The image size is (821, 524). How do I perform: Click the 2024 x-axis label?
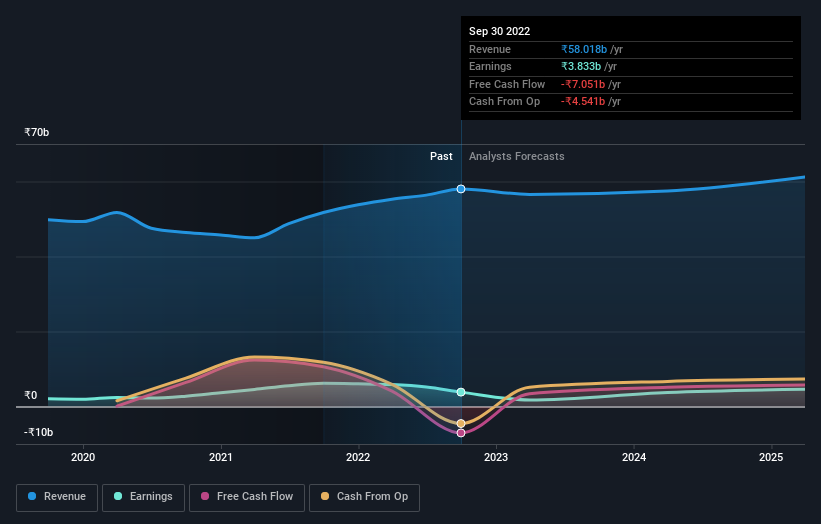point(634,458)
